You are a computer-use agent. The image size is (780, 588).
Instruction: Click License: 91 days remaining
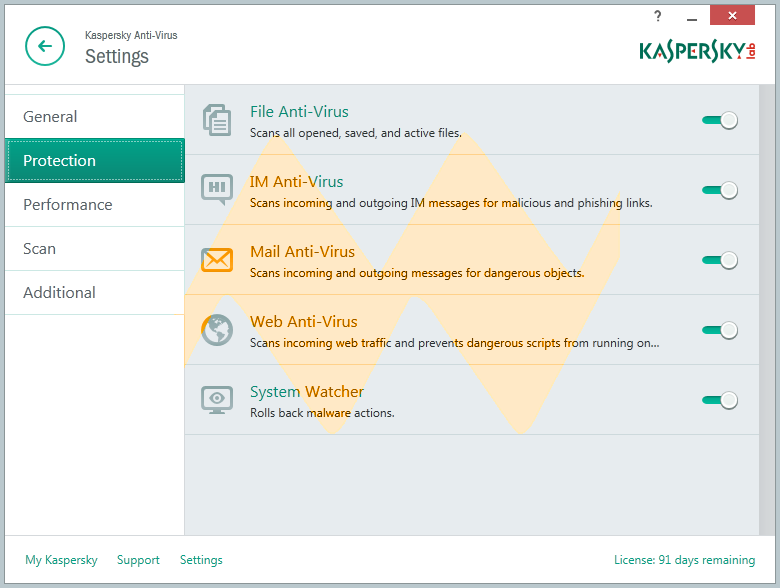click(x=684, y=560)
